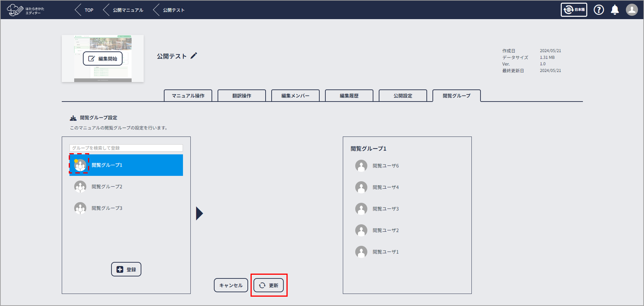Image resolution: width=644 pixels, height=306 pixels.
Task: Open the 日本語 language switcher
Action: pos(574,10)
